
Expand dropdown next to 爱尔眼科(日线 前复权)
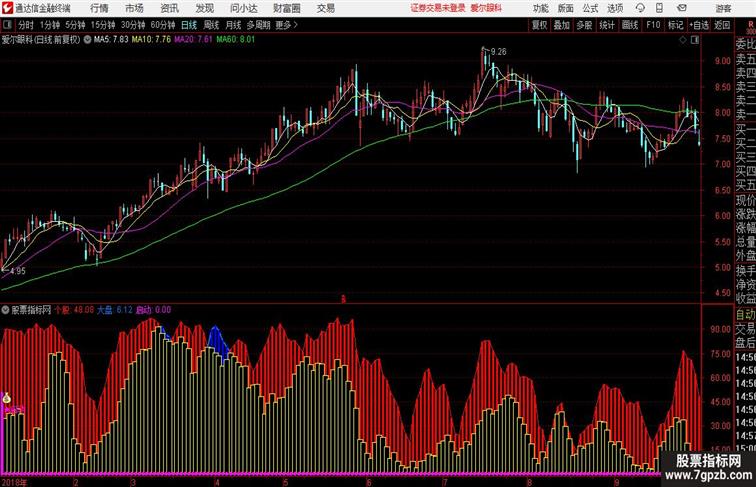coord(87,40)
